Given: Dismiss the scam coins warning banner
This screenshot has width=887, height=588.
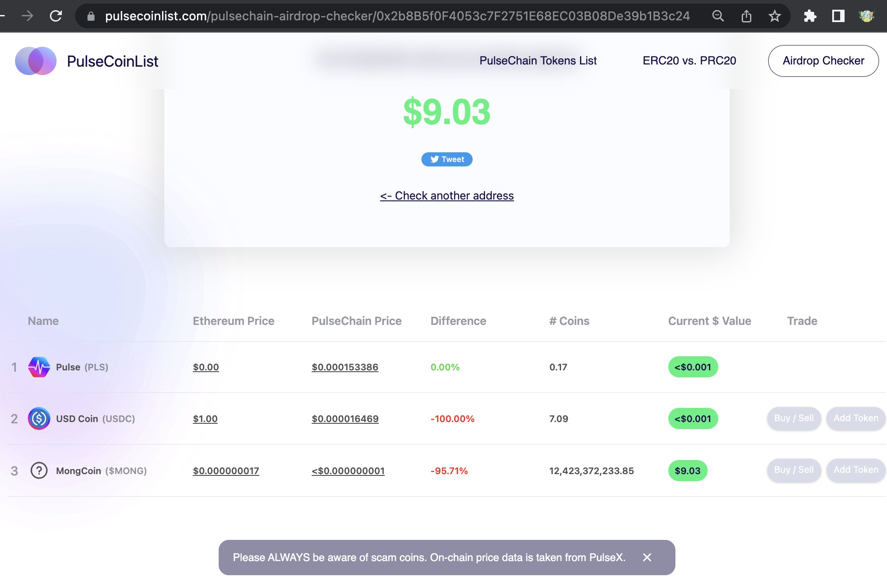Looking at the screenshot, I should (647, 558).
